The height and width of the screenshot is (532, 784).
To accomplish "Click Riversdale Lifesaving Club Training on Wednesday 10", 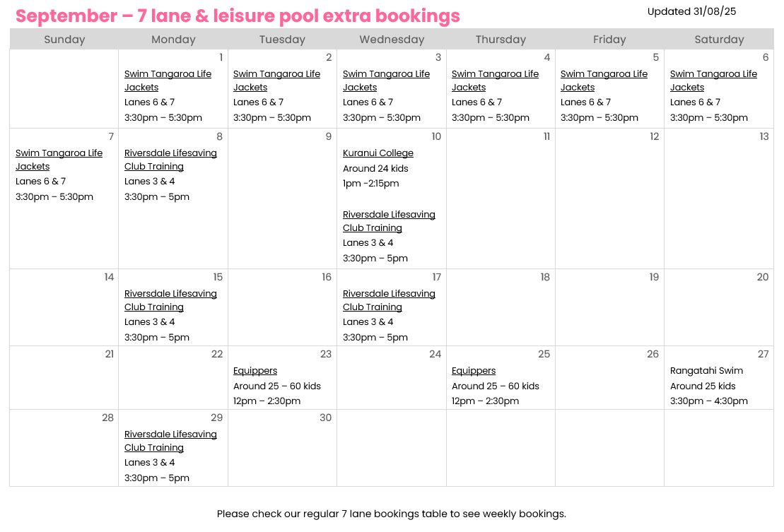I will 389,221.
